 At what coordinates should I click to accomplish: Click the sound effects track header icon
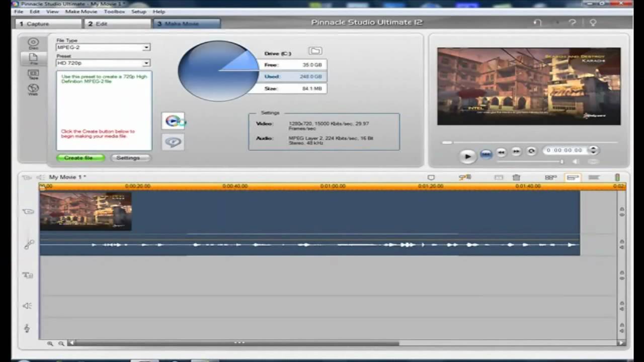[27, 306]
